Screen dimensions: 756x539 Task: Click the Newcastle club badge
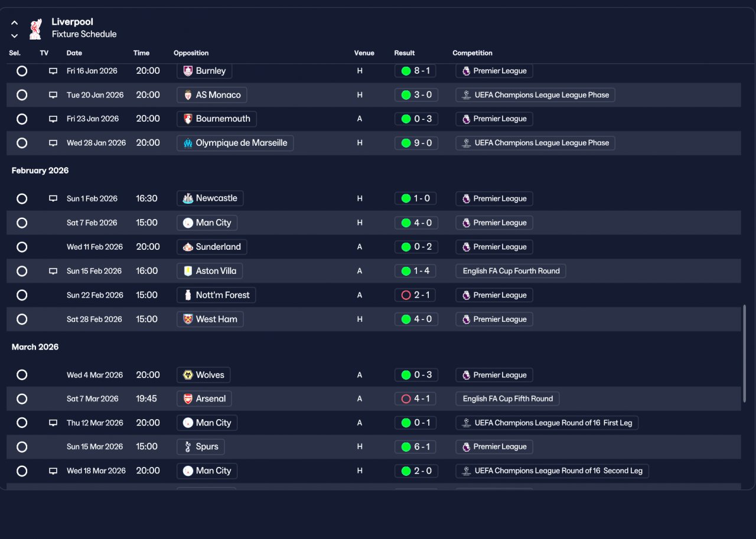188,198
